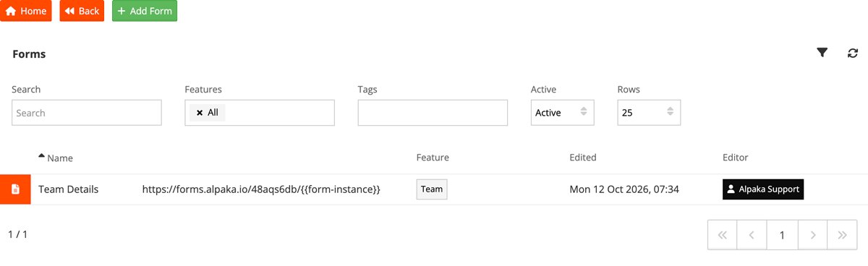
Task: Click the Alpaka Support editor badge
Action: [763, 189]
